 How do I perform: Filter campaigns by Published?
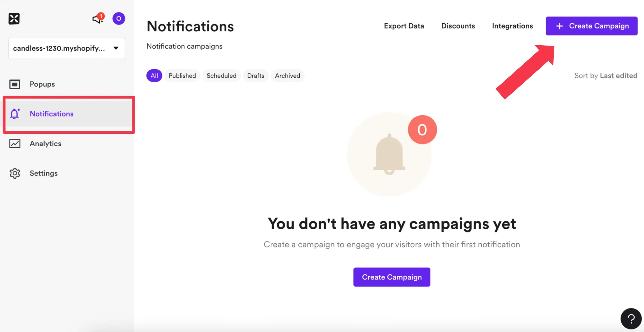tap(182, 76)
